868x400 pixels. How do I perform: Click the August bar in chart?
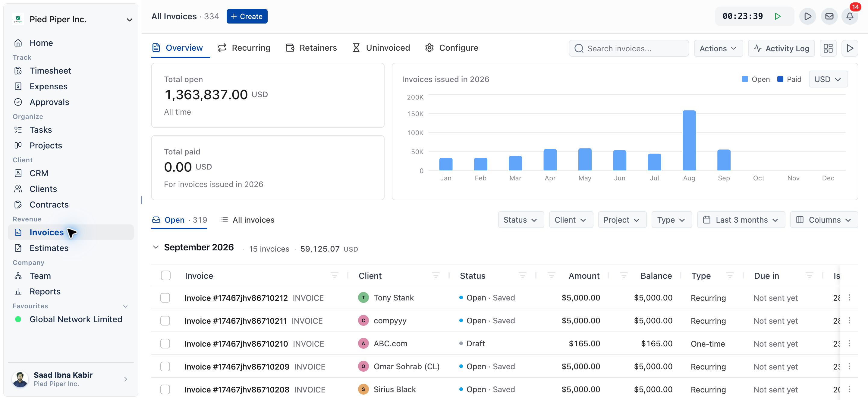click(689, 140)
